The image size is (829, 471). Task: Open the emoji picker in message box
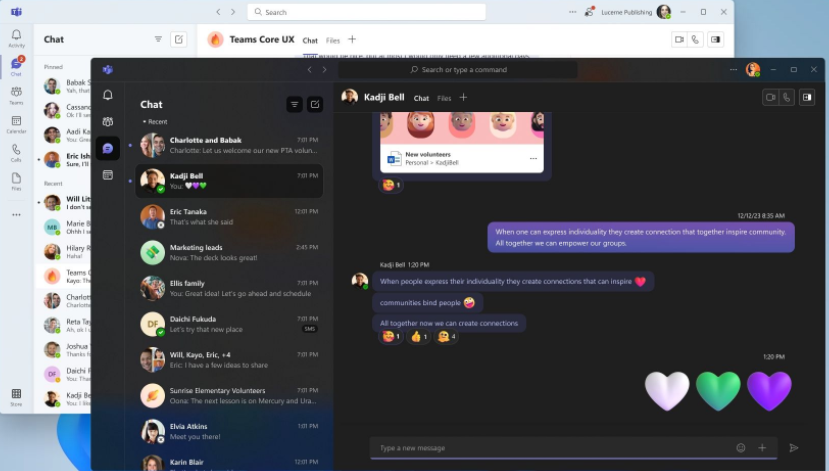(x=741, y=448)
